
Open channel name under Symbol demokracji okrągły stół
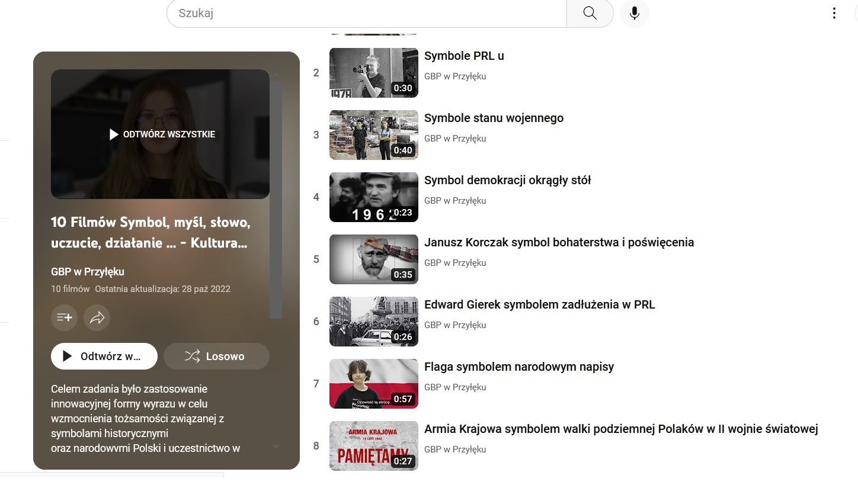[455, 201]
